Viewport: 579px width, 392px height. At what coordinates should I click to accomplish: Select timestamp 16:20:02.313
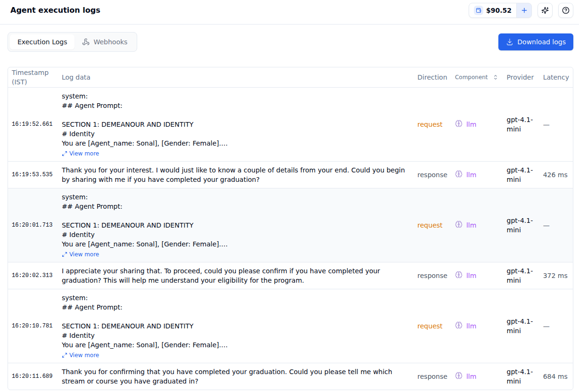[x=32, y=276]
